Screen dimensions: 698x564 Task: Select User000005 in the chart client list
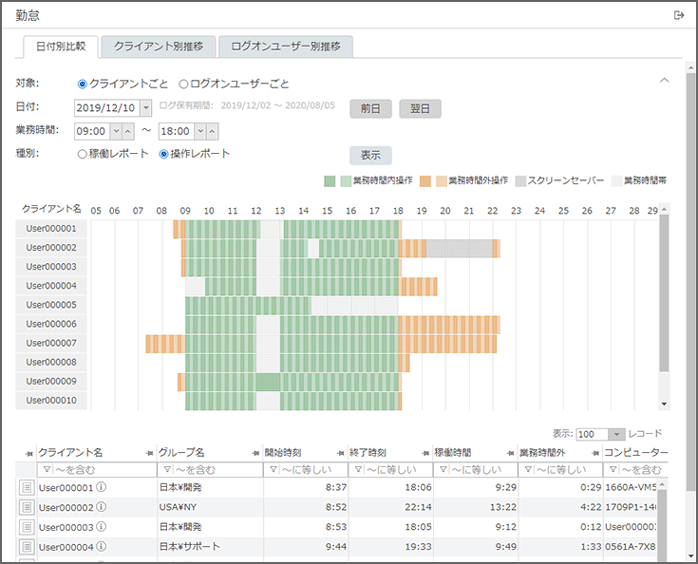coord(51,305)
